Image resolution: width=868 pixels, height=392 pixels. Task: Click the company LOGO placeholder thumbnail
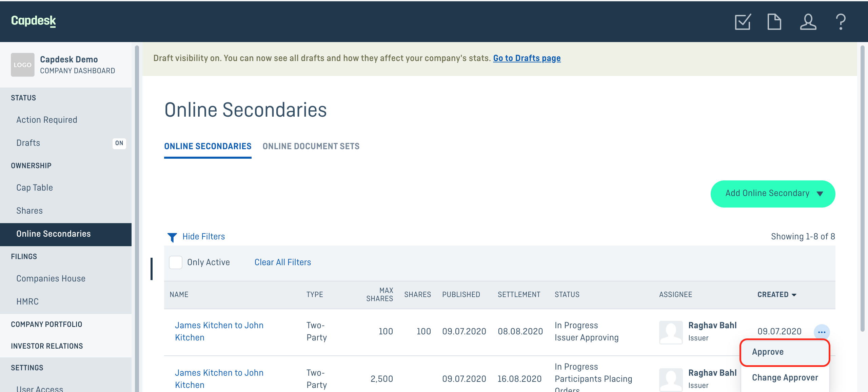click(23, 65)
